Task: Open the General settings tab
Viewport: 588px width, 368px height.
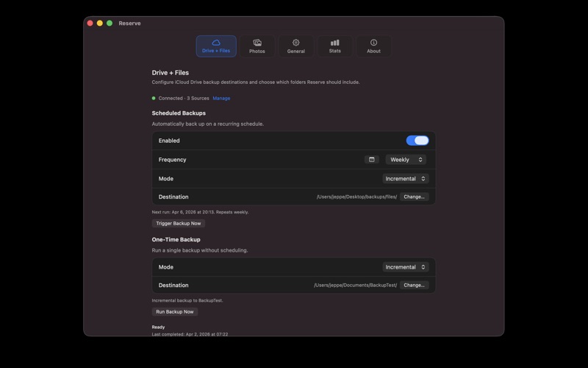Action: 296,46
